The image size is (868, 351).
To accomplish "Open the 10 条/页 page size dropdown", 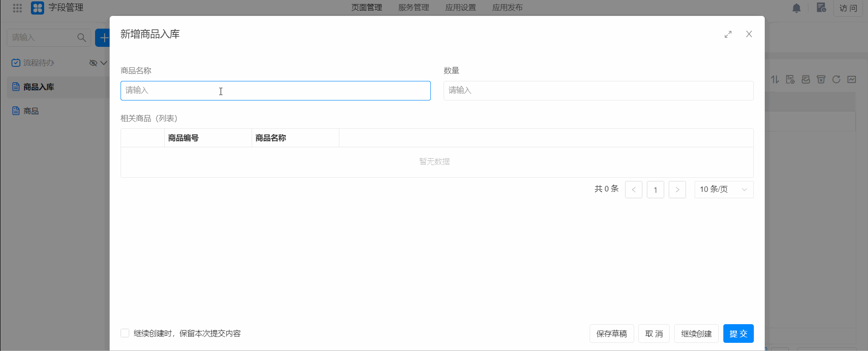I will click(x=723, y=190).
